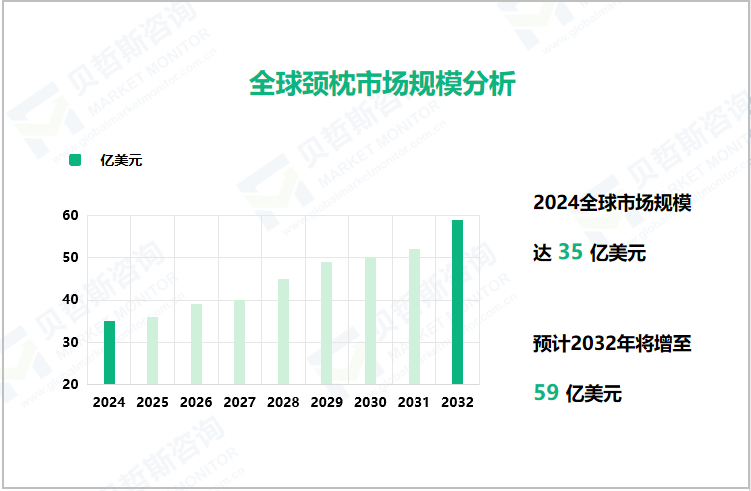Click x-axis label 2026

(196, 402)
